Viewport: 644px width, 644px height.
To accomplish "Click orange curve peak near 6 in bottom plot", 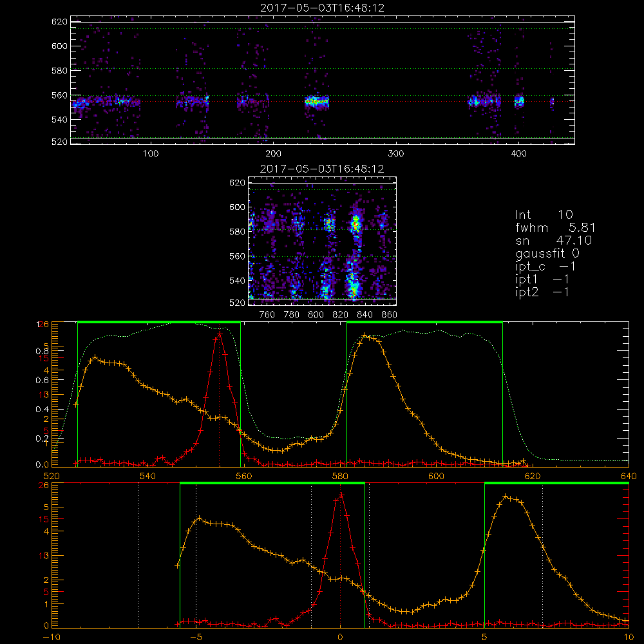I will (506, 497).
